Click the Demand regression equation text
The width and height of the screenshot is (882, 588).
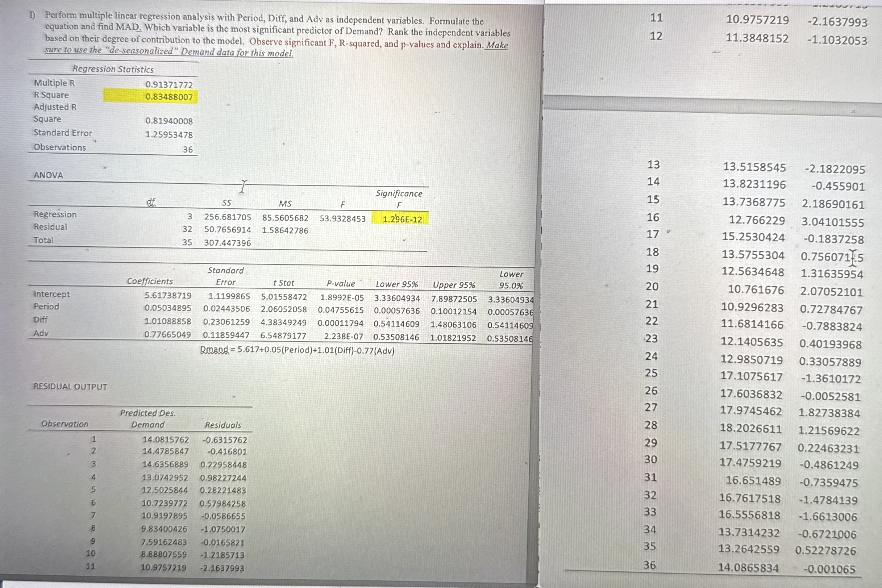tap(297, 350)
